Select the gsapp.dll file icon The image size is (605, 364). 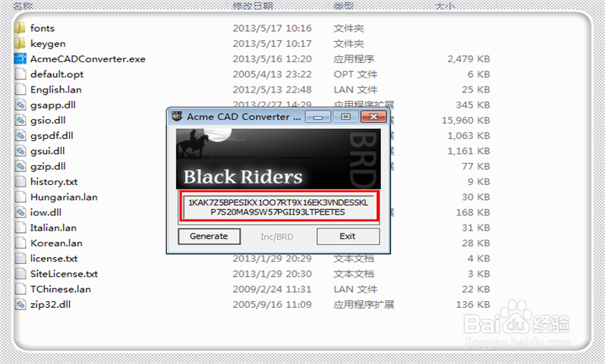tap(20, 105)
